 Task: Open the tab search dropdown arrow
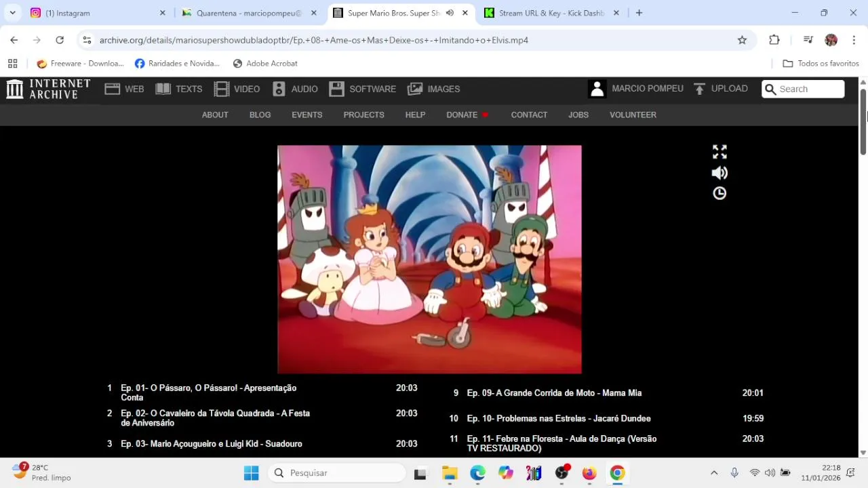12,13
